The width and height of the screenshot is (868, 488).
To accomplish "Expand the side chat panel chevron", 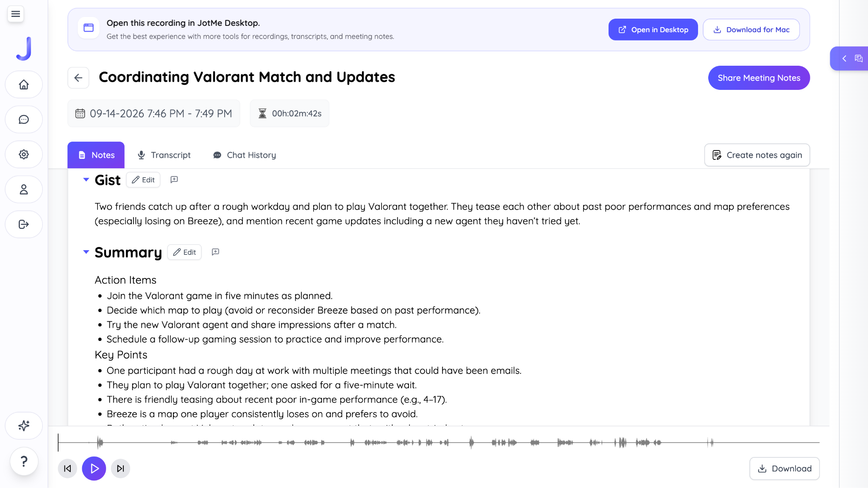I will pos(844,59).
